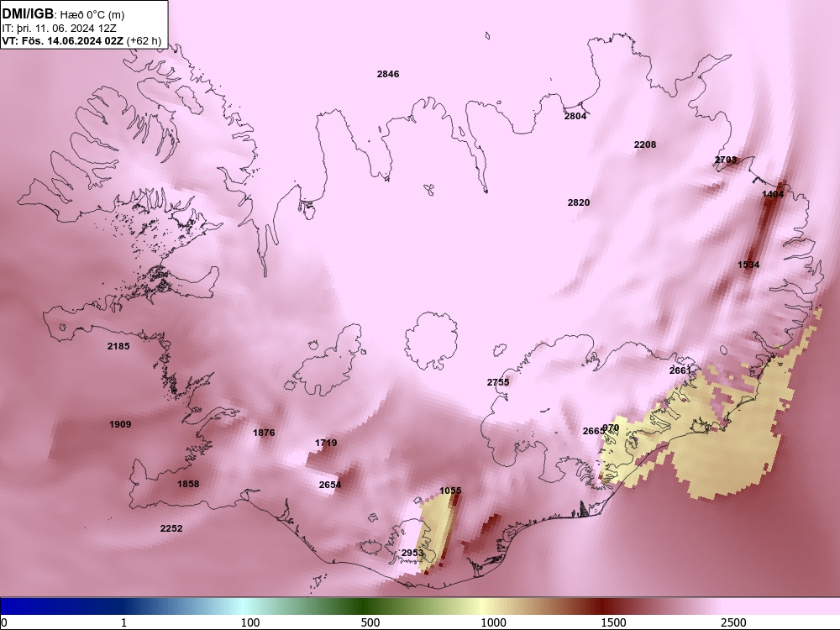Screen dimensions: 840x630
Task: Click the 1500 mark on color scale
Action: 614,622
